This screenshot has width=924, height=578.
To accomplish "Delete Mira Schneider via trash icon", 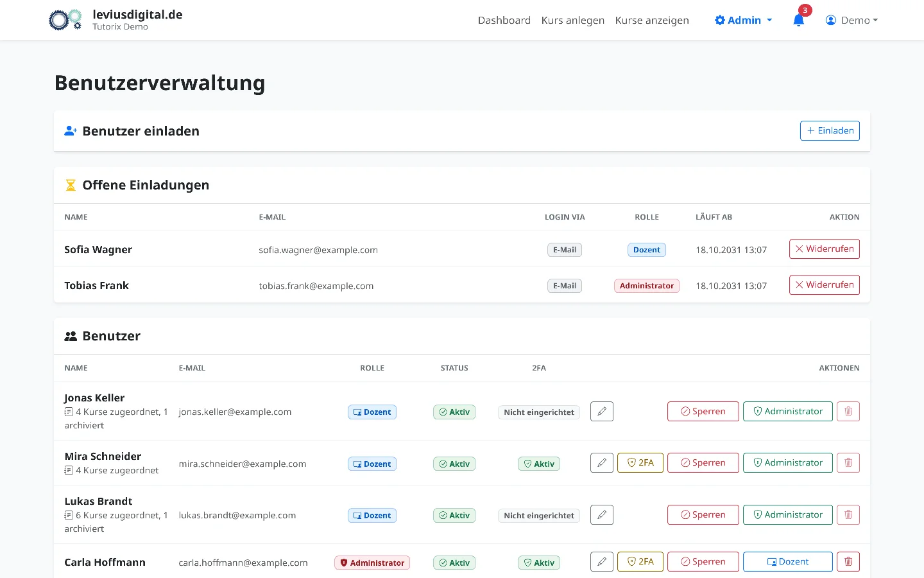I will (848, 462).
